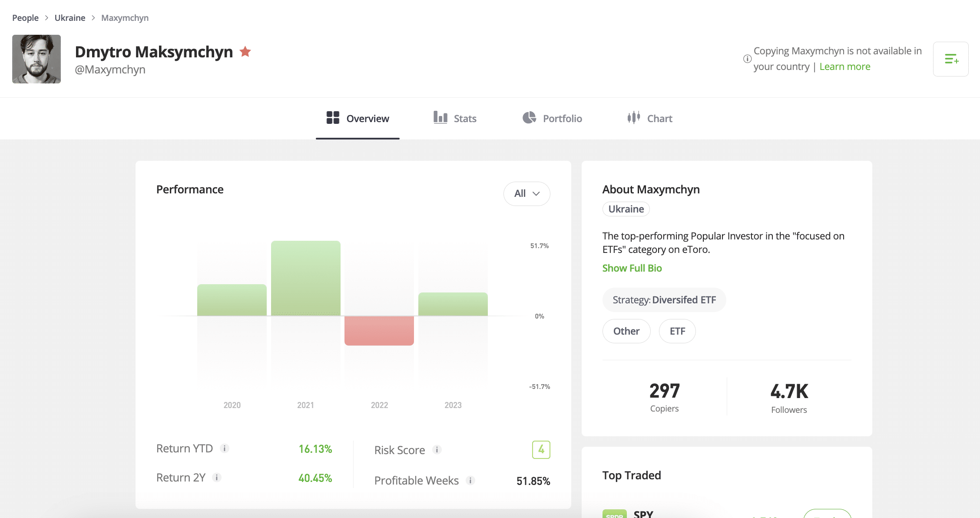Click the @Maxymchyn username
Image resolution: width=980 pixels, height=518 pixels.
110,70
